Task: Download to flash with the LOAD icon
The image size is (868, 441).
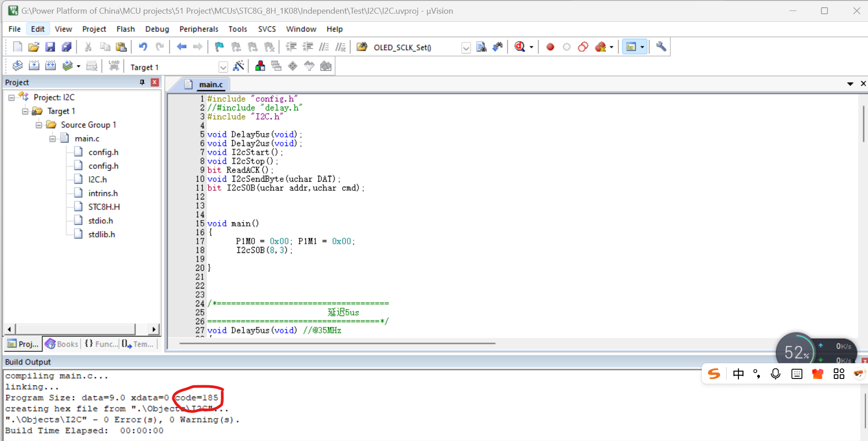Action: [x=114, y=66]
